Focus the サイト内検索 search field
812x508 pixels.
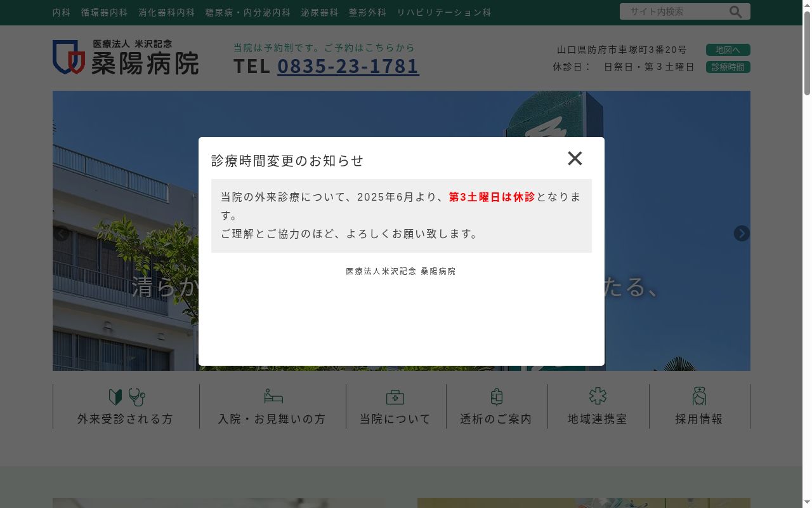[x=676, y=11]
